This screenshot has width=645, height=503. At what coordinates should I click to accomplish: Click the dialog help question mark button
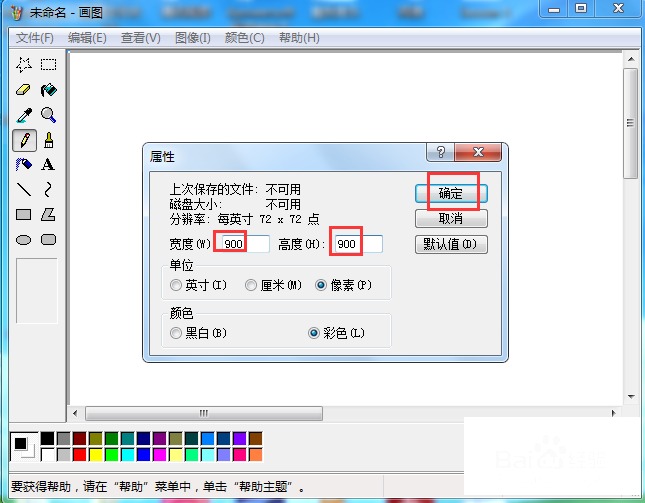441,152
